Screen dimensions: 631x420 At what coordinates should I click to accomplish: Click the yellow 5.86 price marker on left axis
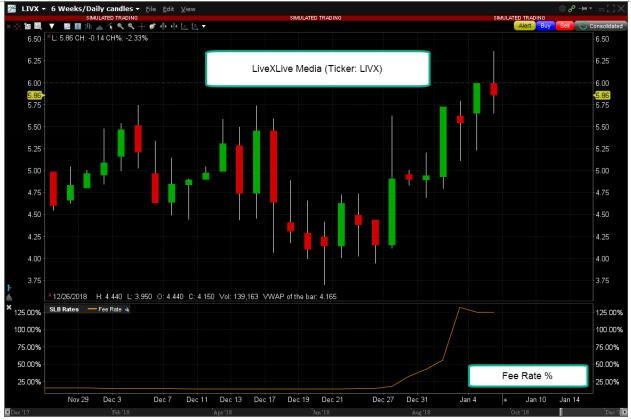point(35,95)
